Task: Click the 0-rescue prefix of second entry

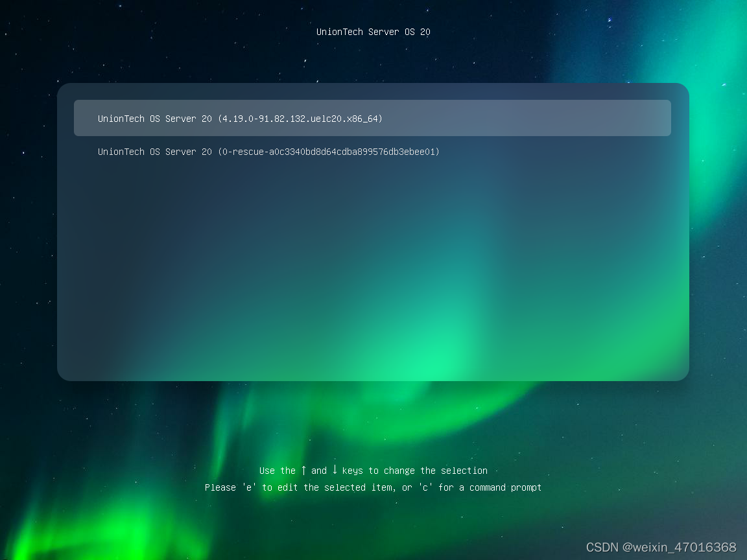Action: pos(246,152)
